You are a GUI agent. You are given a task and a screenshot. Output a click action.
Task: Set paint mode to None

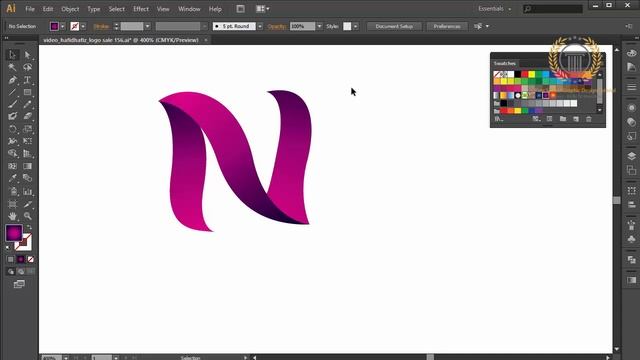coord(31,259)
